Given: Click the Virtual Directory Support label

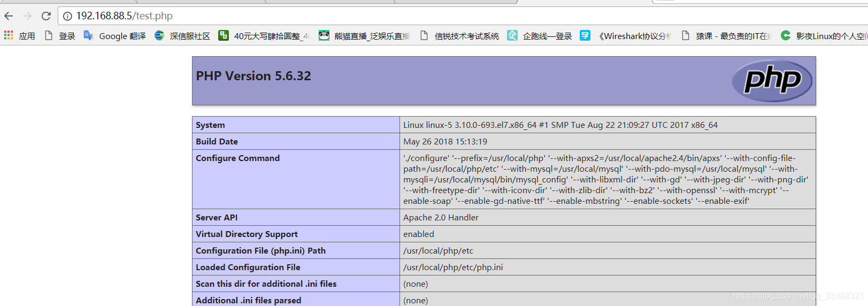Looking at the screenshot, I should coord(247,234).
